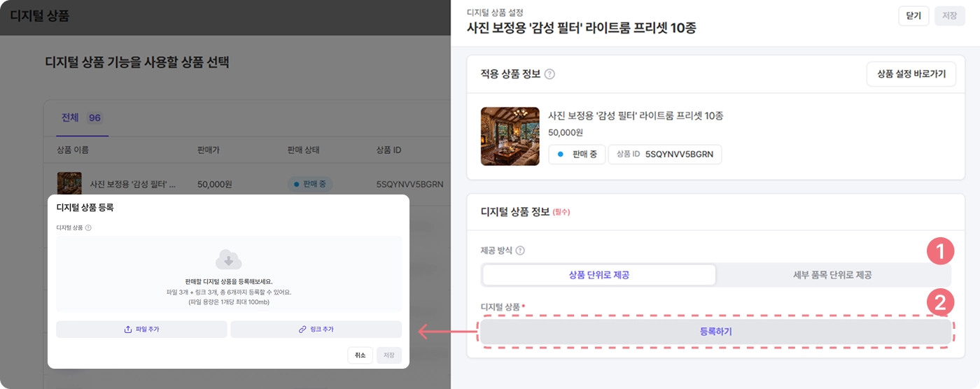Click 링크 추가 button in dialog
Viewport: 980px width, 389px height.
coord(316,329)
